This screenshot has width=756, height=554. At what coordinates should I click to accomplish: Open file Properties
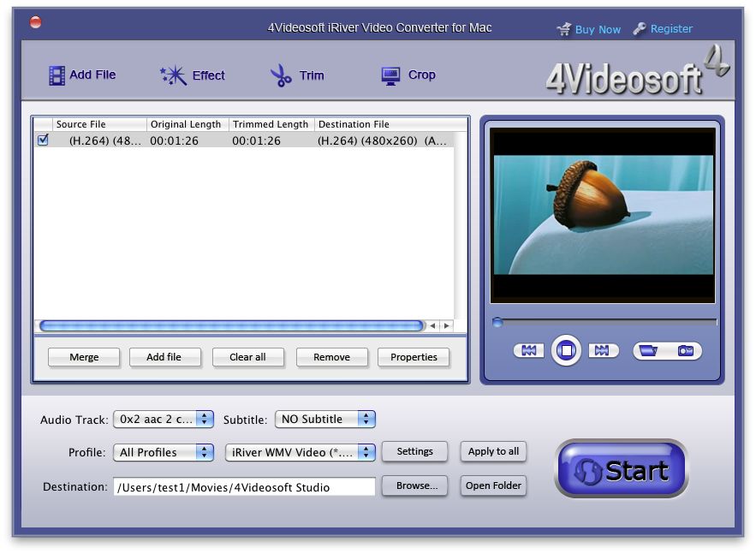point(414,357)
